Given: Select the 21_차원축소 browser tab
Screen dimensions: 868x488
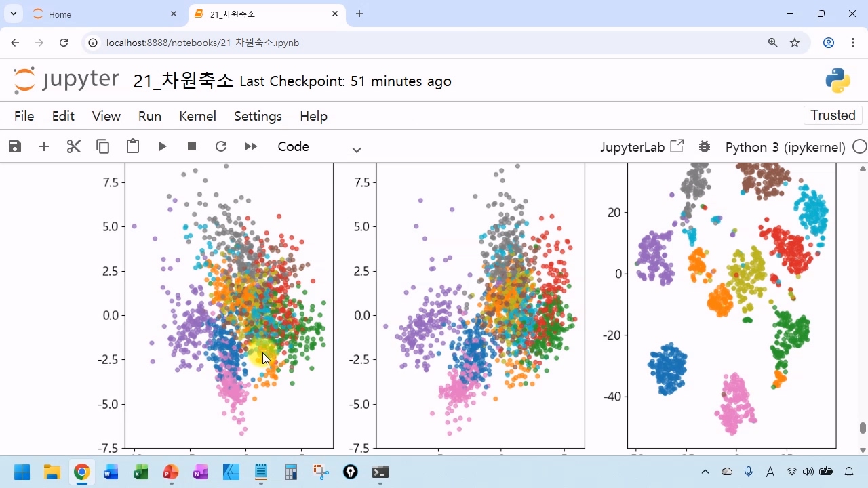Looking at the screenshot, I should pos(266,14).
